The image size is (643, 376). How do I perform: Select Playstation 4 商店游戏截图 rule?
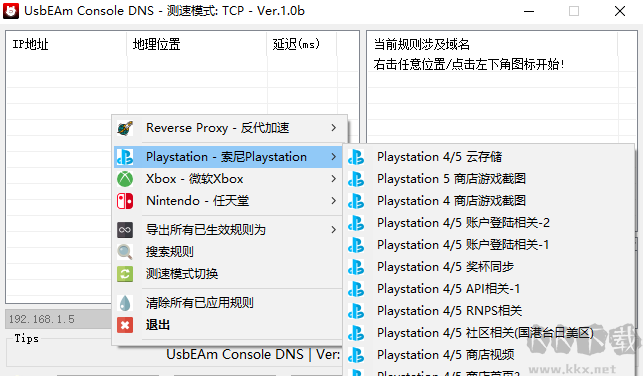pos(488,201)
